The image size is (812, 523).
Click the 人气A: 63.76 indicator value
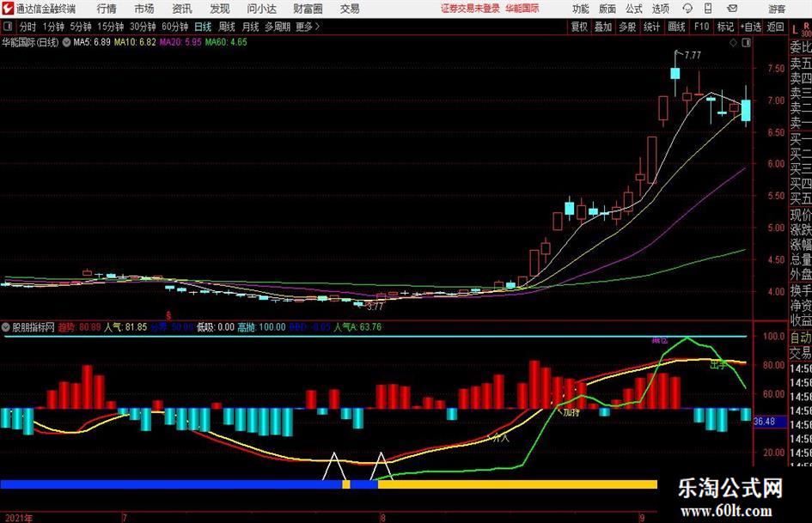357,326
